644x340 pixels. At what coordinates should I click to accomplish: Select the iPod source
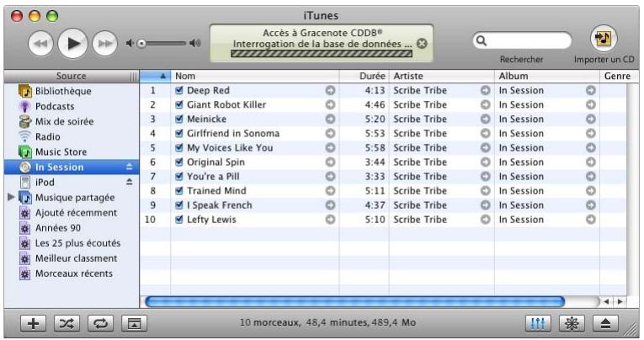72,182
